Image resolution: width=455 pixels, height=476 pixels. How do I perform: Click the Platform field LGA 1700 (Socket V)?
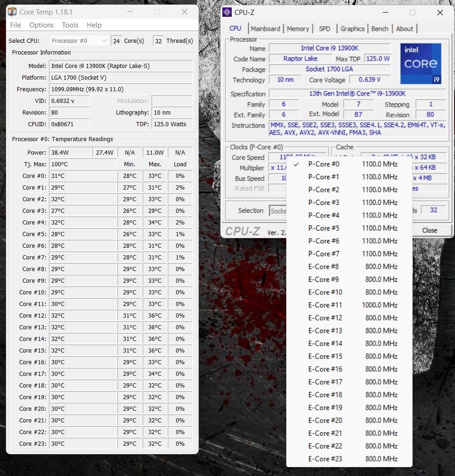121,77
